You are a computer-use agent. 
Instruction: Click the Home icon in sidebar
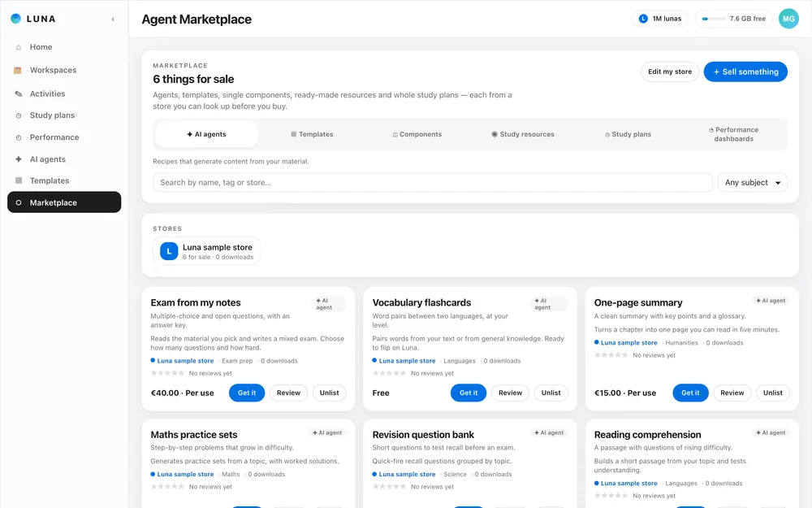tap(19, 47)
